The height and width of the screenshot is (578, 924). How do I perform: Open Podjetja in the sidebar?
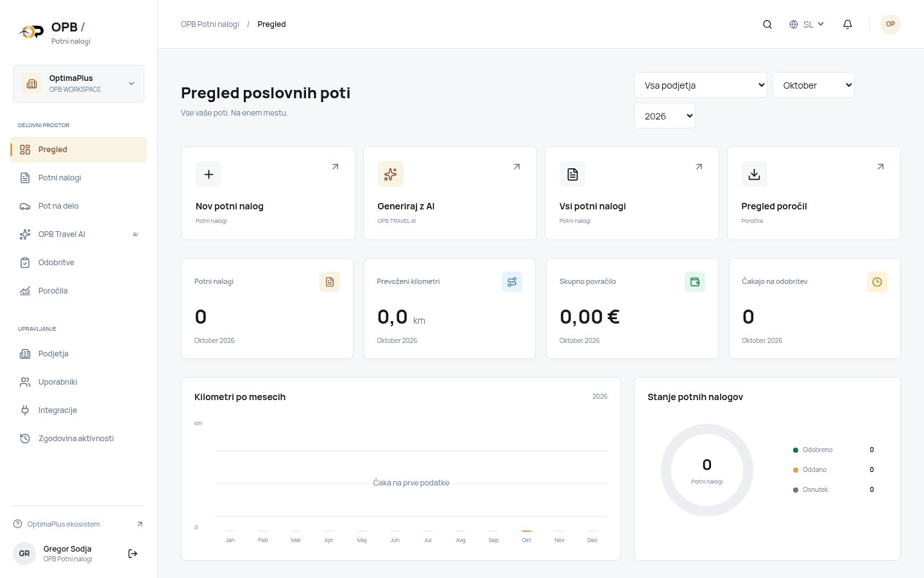[78, 354]
